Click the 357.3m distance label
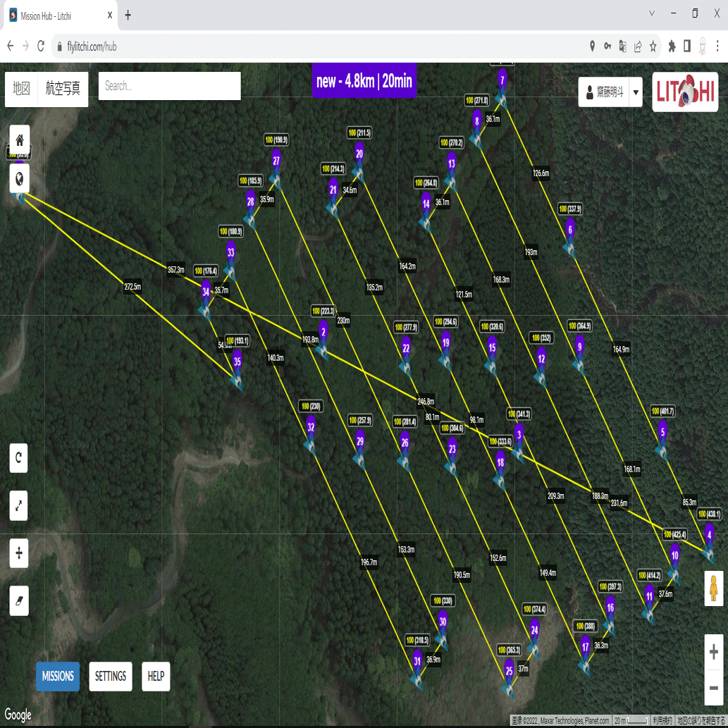This screenshot has width=728, height=728. point(176,270)
